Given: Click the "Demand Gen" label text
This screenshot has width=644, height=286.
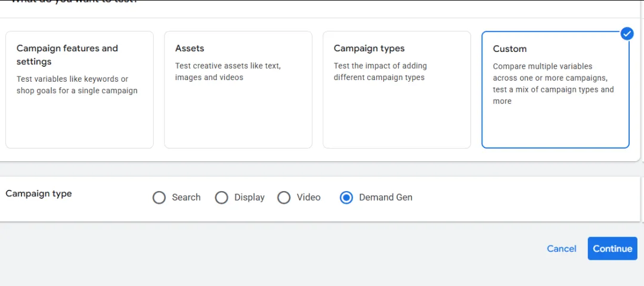Looking at the screenshot, I should click(x=385, y=198).
